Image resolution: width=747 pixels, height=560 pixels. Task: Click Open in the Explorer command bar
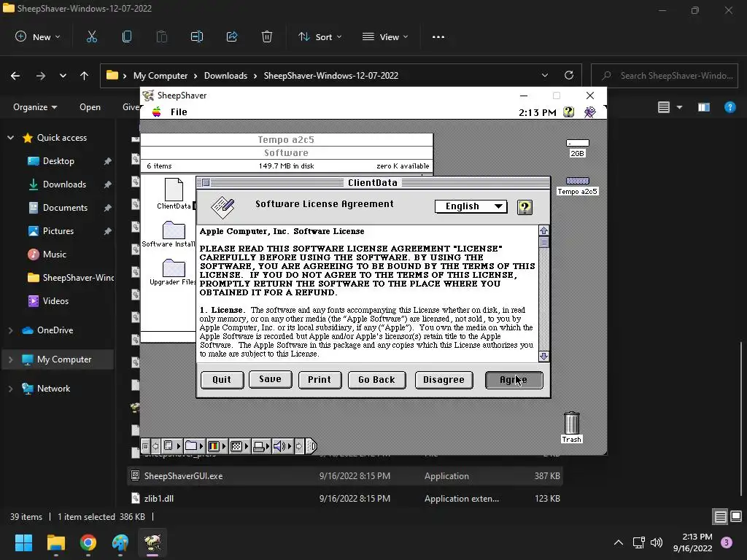tap(90, 107)
